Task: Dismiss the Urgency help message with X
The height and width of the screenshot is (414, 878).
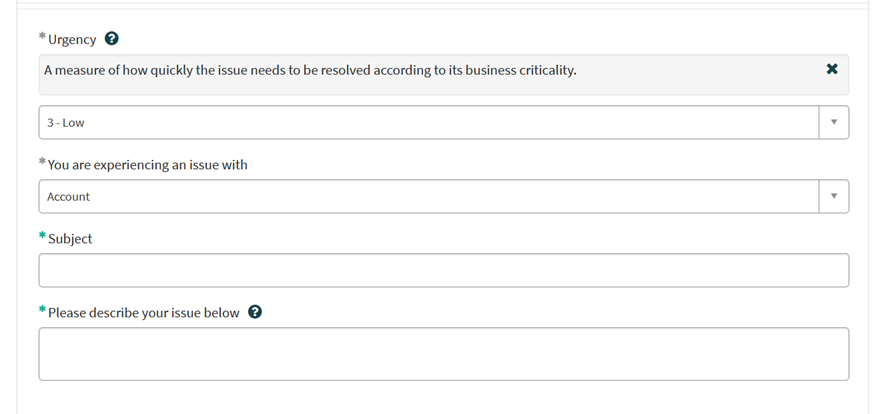Action: (832, 70)
